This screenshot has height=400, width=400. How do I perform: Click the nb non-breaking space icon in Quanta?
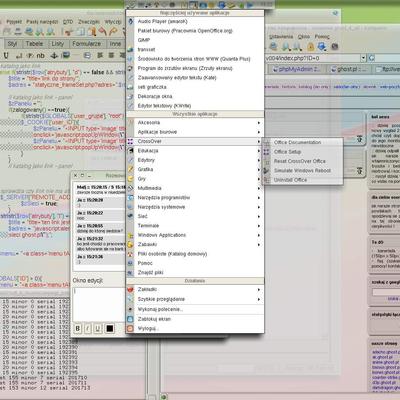[x=40, y=55]
